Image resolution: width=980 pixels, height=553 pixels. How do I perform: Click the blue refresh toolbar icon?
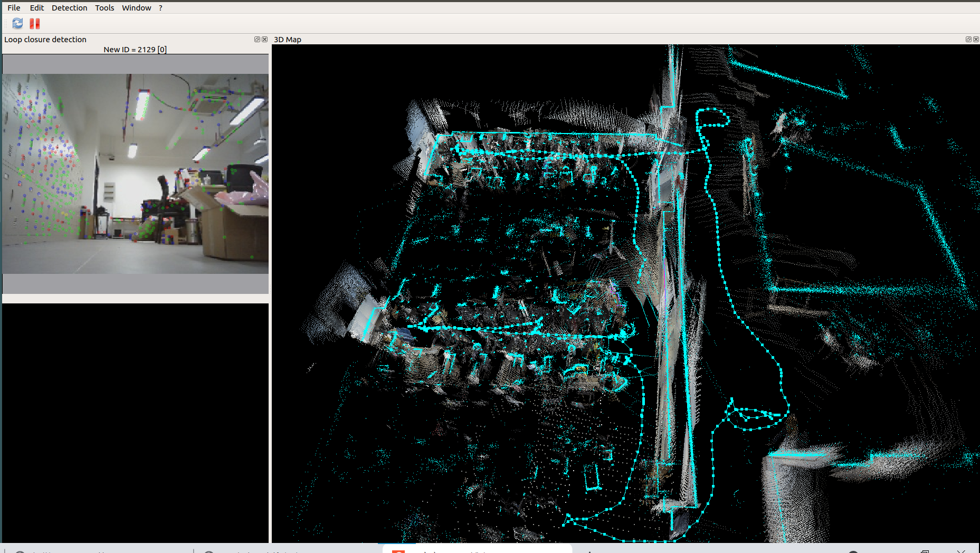pos(17,23)
